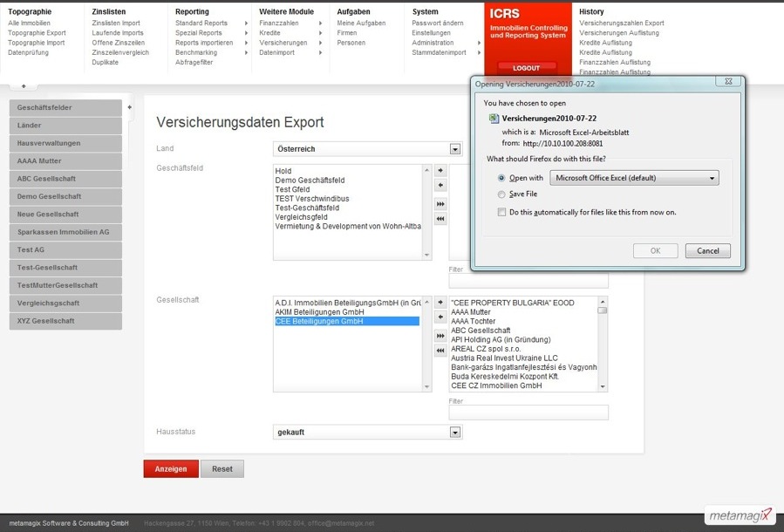Move all Gesellschaft entries left
Image resolution: width=784 pixels, height=532 pixels.
440,350
